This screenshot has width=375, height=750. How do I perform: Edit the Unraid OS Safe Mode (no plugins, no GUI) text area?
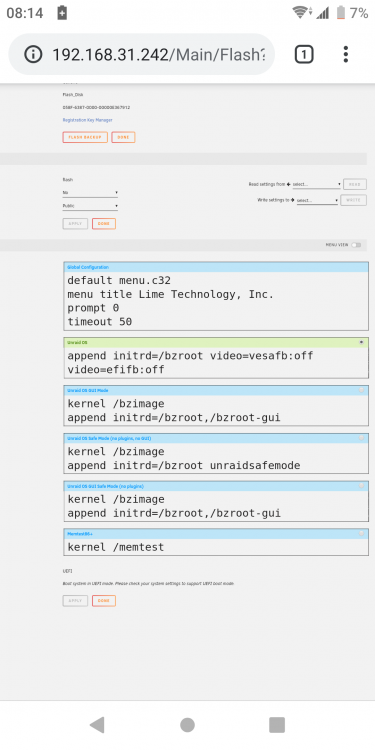pos(216,458)
